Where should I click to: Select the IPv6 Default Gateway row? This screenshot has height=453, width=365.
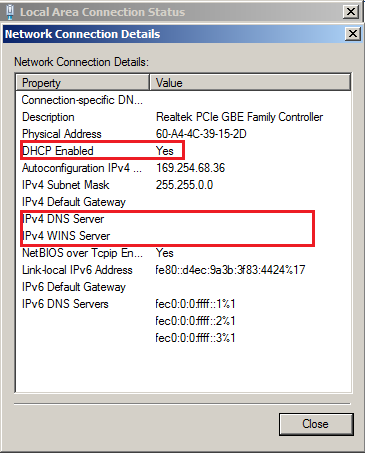coord(183,287)
